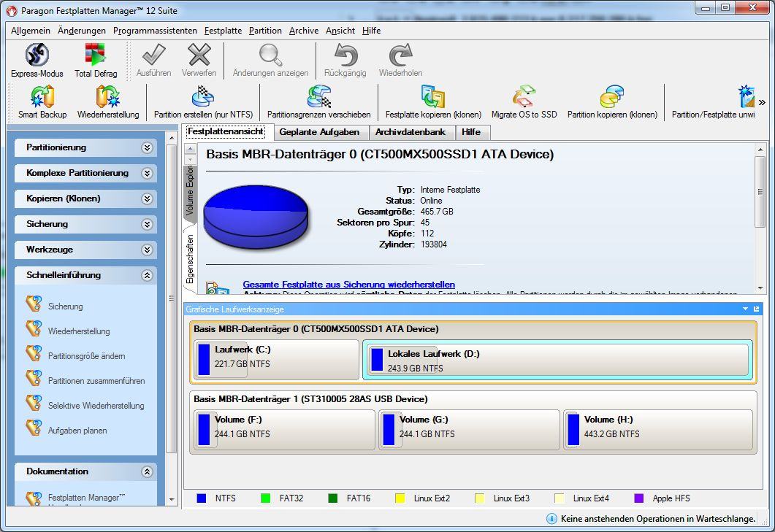
Task: Expand the Partitionierung section
Action: point(147,147)
